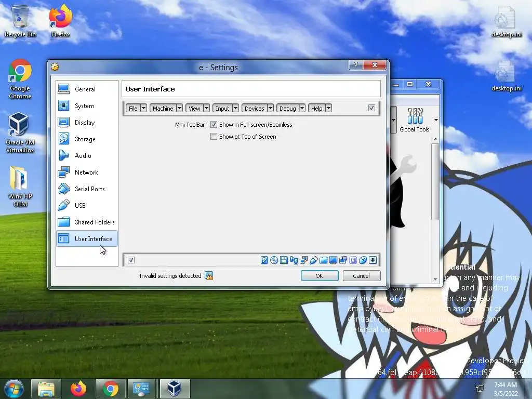This screenshot has height=399, width=532.
Task: Click the Input menu button in menu editor
Action: [222, 108]
